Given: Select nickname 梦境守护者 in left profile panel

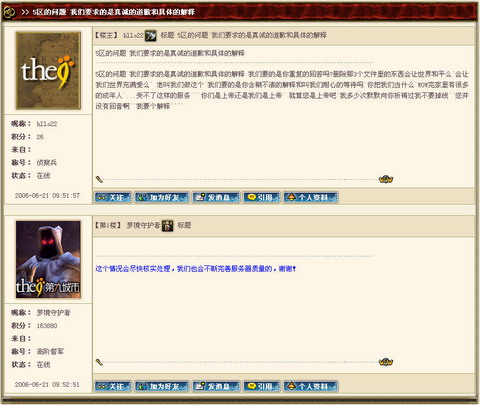Looking at the screenshot, I should pyautogui.click(x=53, y=313).
